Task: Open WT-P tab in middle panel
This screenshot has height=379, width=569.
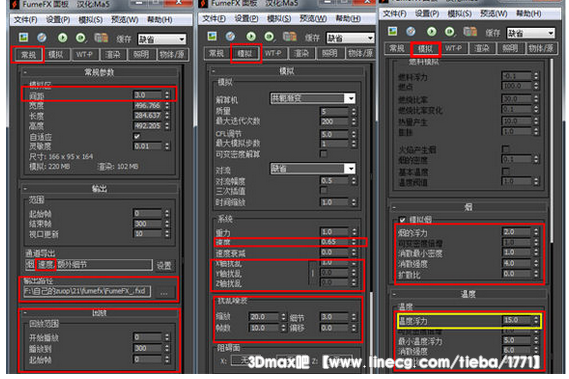Action: click(273, 53)
